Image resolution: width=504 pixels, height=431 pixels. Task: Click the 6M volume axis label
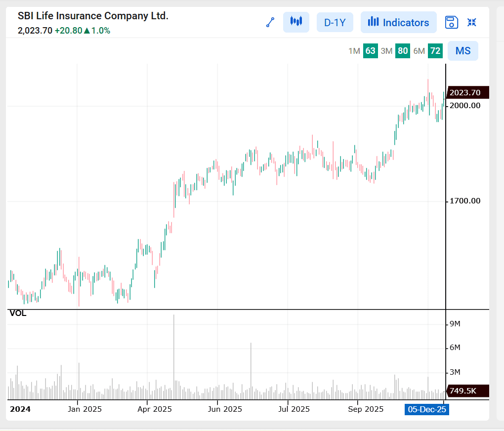(455, 348)
